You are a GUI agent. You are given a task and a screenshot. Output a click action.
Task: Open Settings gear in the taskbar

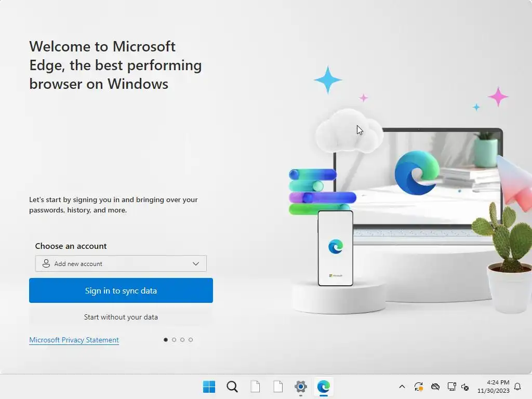[x=301, y=387]
